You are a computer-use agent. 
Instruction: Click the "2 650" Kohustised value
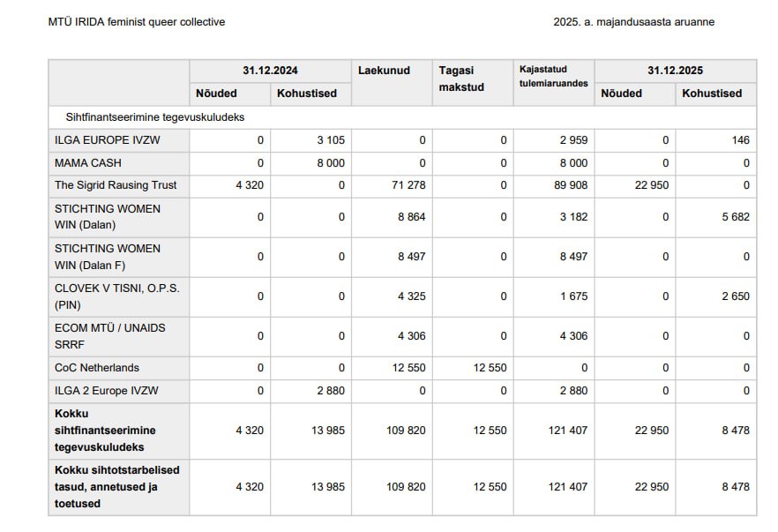coord(736,296)
